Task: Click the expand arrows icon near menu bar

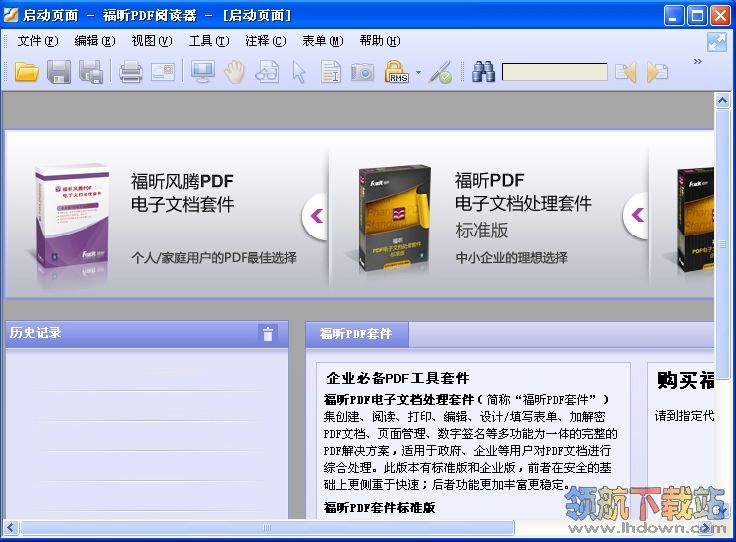Action: 717,42
